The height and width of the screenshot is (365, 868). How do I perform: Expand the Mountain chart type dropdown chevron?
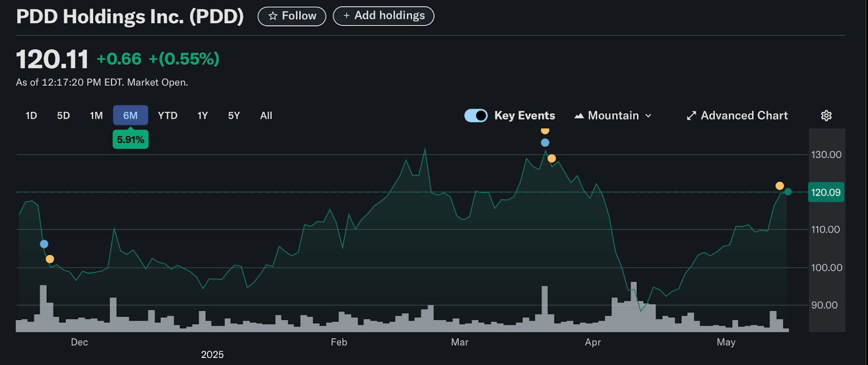click(648, 116)
